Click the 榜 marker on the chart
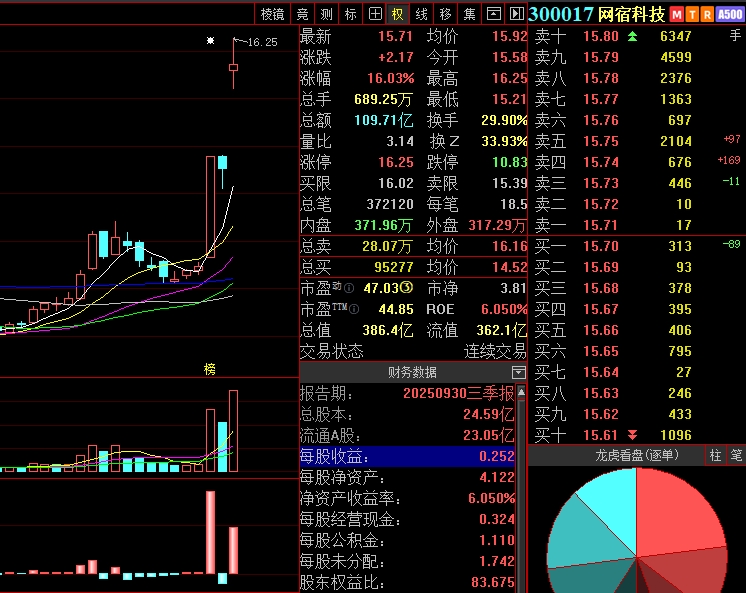The image size is (746, 593). coord(209,369)
